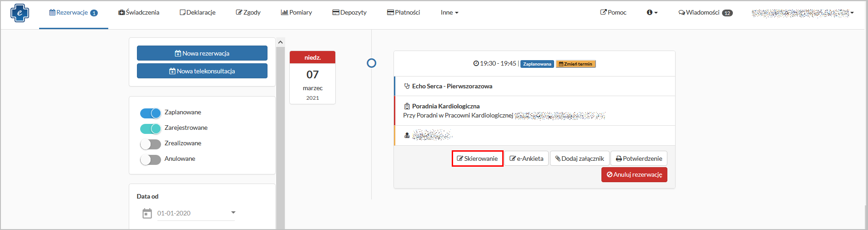Click the timeline circle marker

(371, 63)
